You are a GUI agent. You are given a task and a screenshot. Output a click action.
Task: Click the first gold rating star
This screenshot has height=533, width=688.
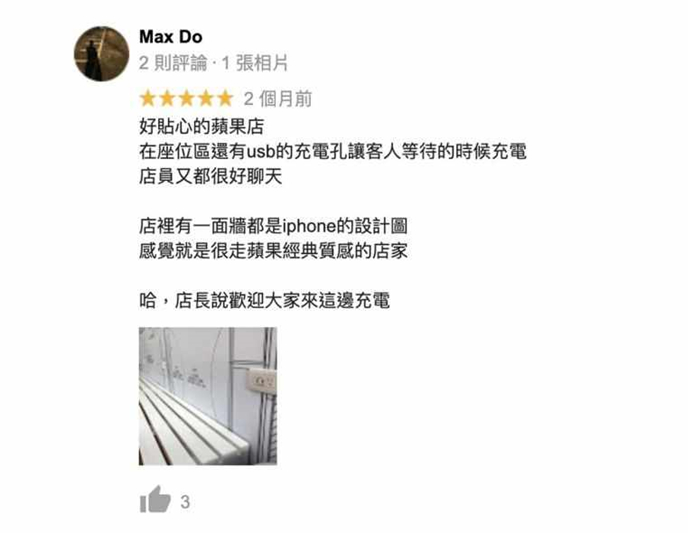(148, 99)
